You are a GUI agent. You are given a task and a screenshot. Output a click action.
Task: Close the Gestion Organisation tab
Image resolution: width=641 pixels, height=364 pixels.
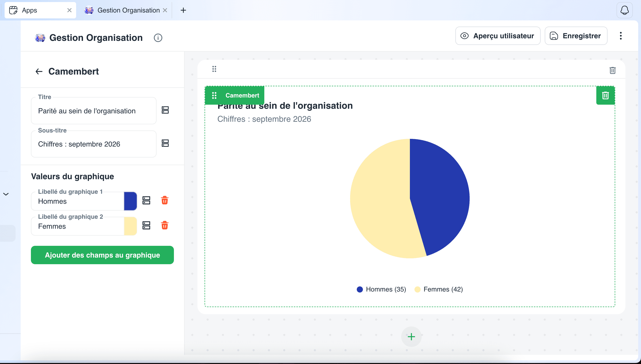pos(165,10)
